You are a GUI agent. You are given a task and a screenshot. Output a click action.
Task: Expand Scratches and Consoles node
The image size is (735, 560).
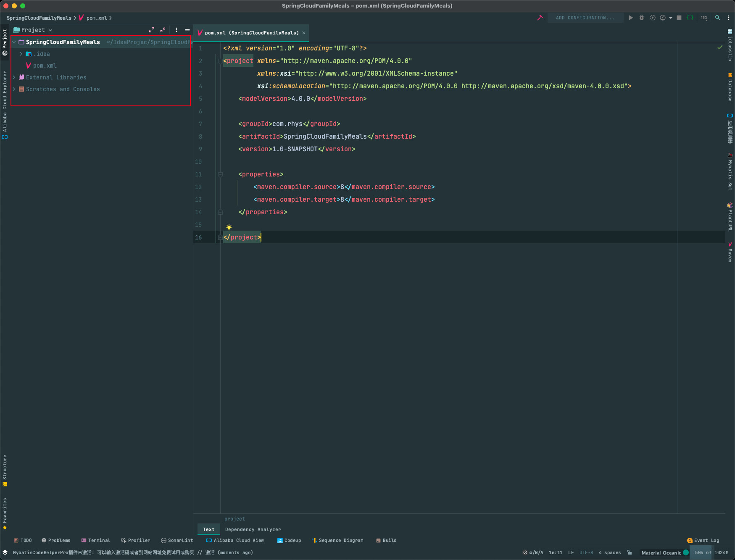click(14, 89)
